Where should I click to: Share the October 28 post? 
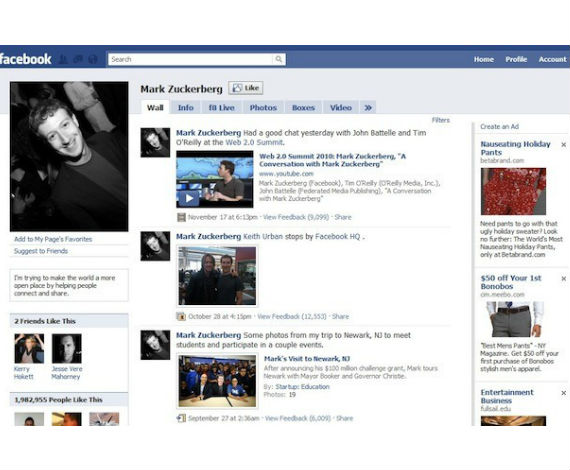340,317
